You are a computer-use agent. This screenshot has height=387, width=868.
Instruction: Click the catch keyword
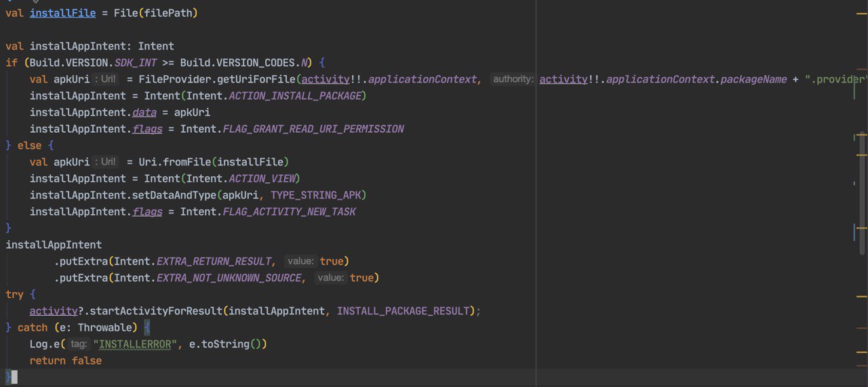point(33,328)
